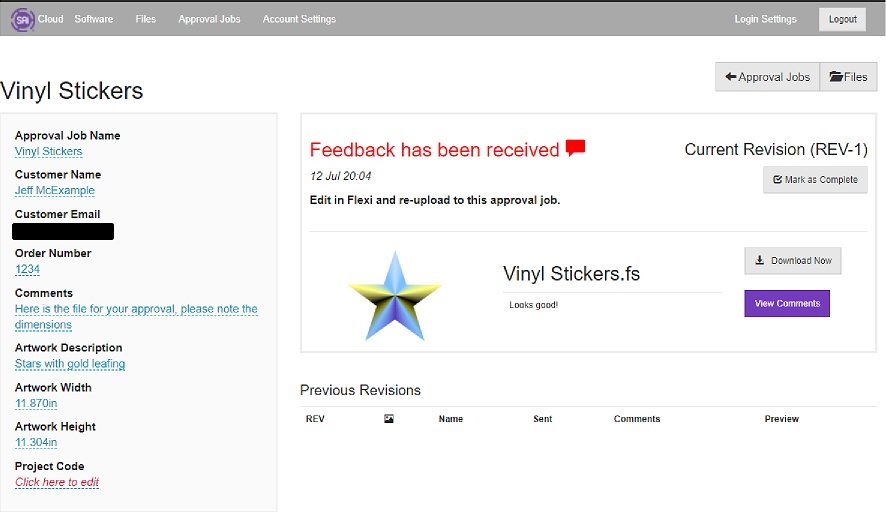Image resolution: width=886 pixels, height=529 pixels.
Task: Go back to Approval Jobs via arrow button
Action: point(767,77)
